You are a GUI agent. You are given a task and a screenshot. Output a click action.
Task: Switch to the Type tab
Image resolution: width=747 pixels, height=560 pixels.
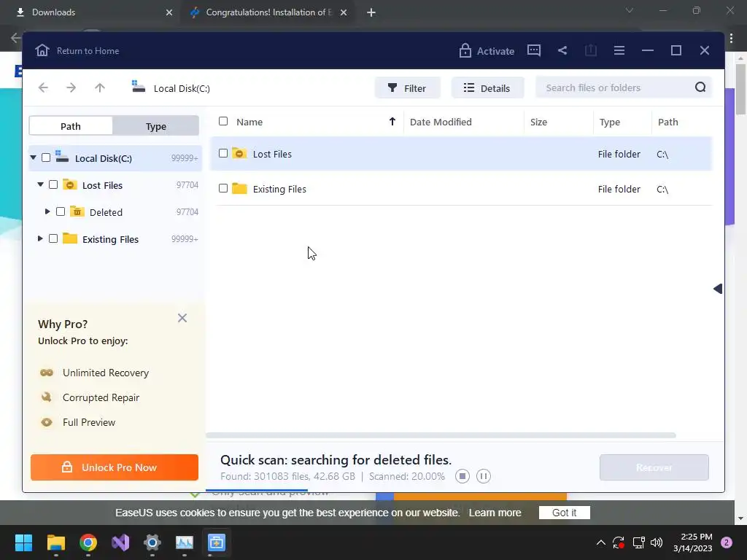coord(156,126)
